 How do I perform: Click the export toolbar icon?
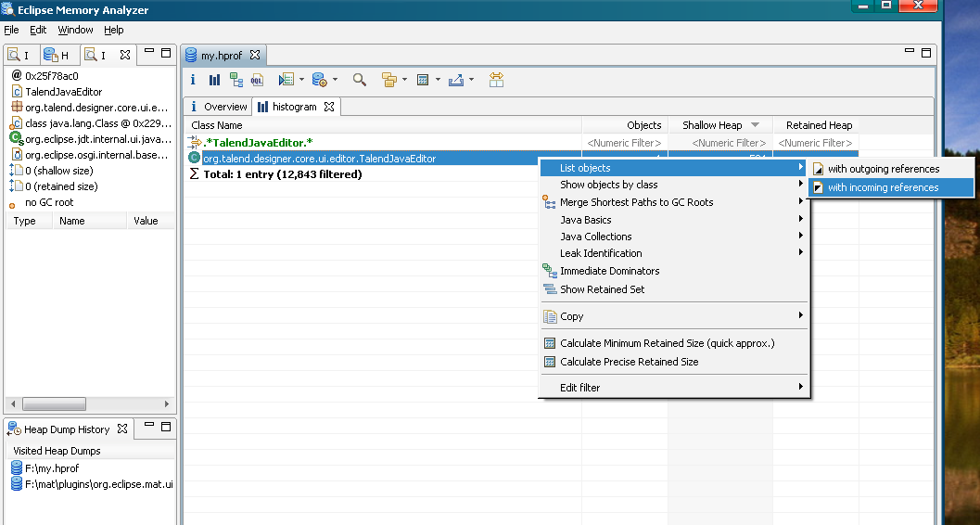455,80
